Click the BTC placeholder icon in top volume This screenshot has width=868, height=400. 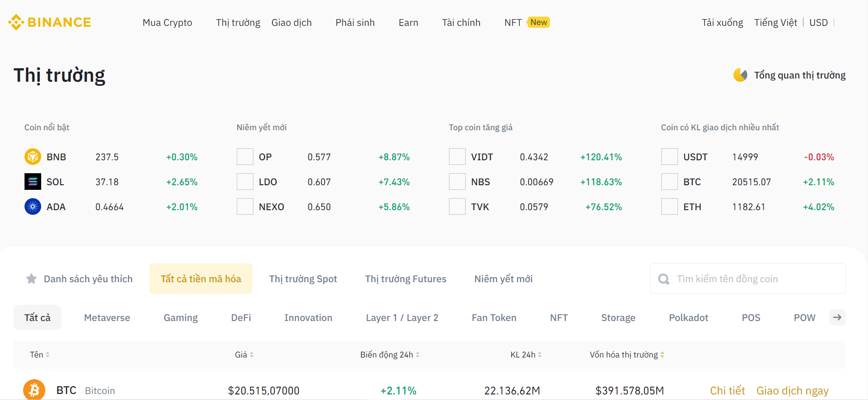[x=670, y=182]
